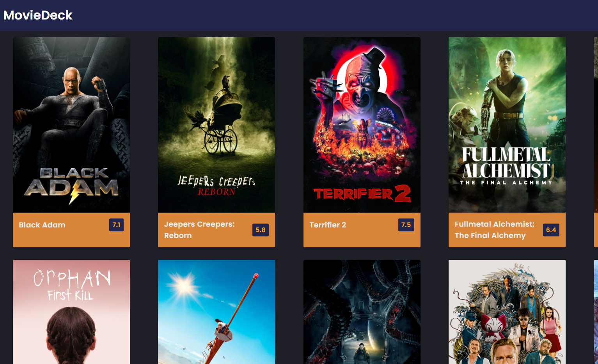Click the Black Adam title text

point(42,225)
